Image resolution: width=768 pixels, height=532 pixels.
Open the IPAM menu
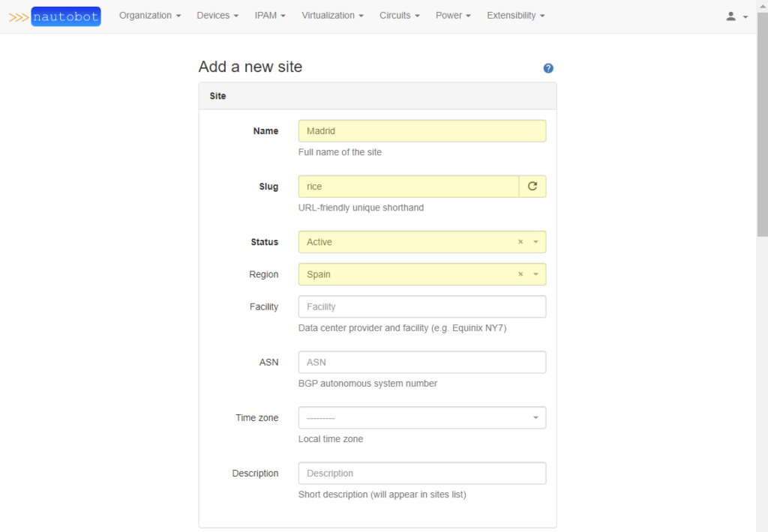point(270,16)
